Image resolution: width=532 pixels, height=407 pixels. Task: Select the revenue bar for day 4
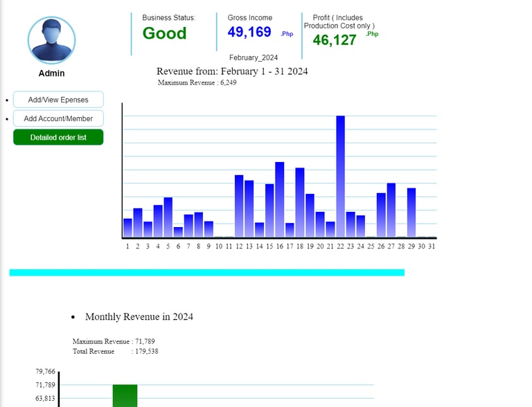pos(158,221)
